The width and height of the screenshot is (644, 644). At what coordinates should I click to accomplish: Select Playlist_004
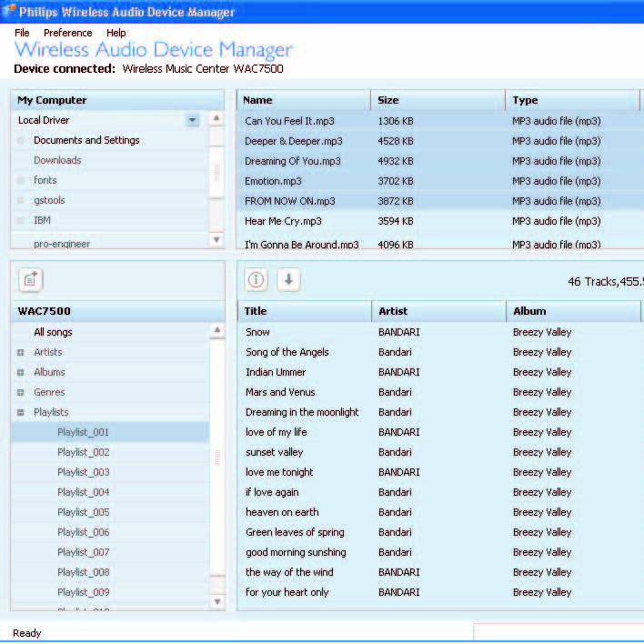point(84,492)
